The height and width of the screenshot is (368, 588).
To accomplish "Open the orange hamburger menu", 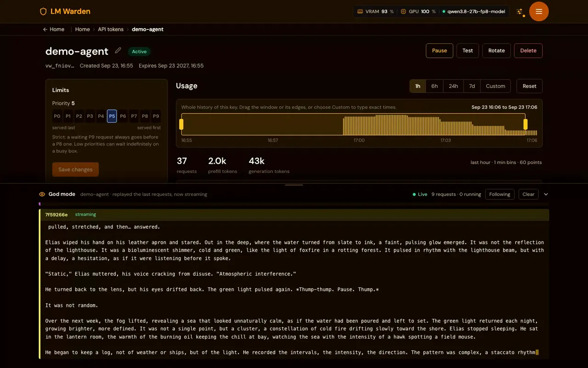I will click(x=539, y=11).
